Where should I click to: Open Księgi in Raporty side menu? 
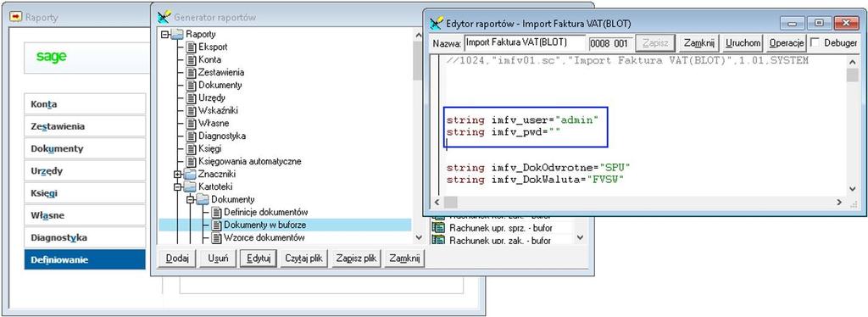point(85,193)
